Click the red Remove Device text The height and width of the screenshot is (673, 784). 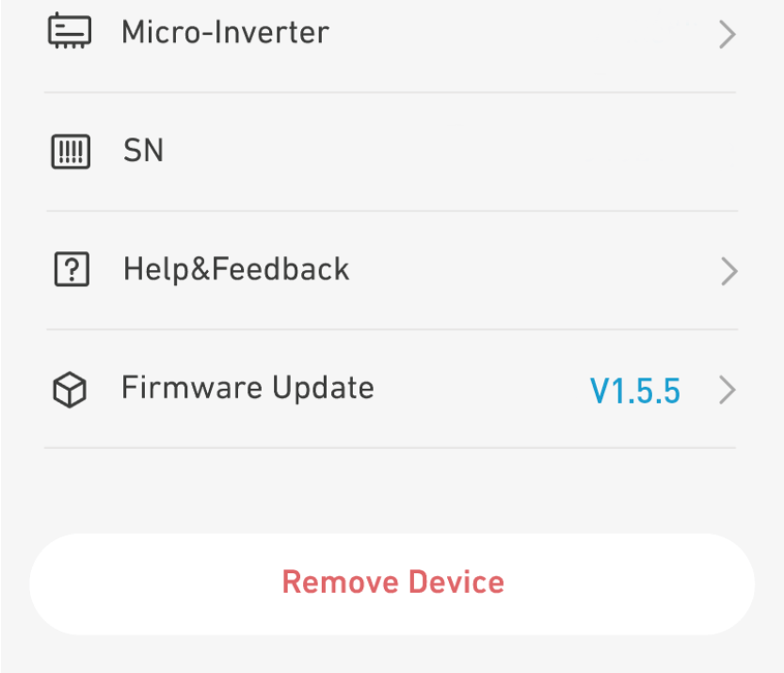pos(392,583)
